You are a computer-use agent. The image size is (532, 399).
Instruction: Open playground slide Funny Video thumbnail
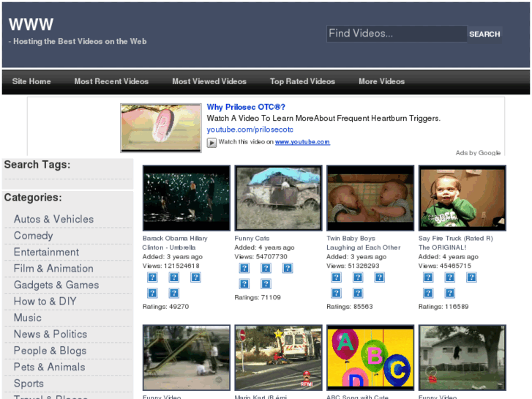[187, 357]
